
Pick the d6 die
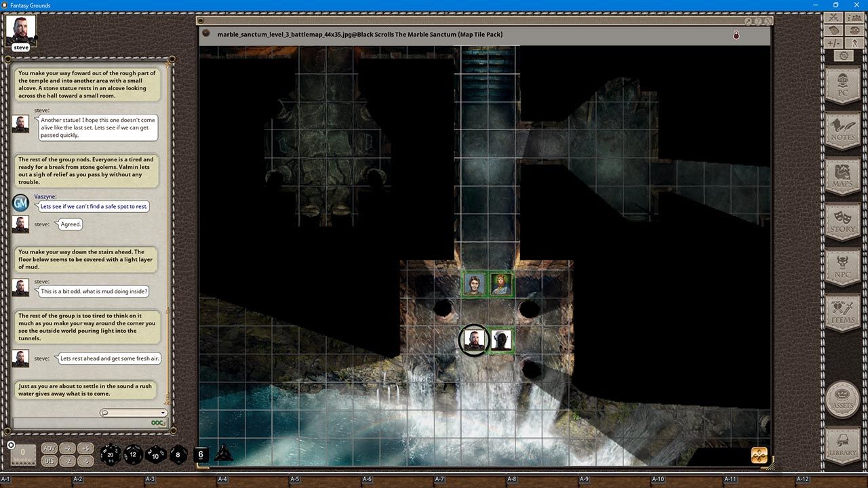pyautogui.click(x=201, y=454)
